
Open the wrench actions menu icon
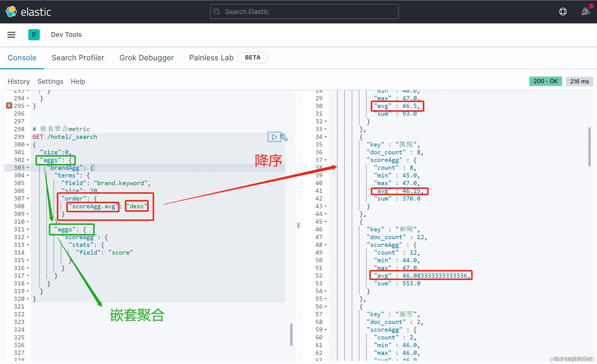tap(284, 137)
